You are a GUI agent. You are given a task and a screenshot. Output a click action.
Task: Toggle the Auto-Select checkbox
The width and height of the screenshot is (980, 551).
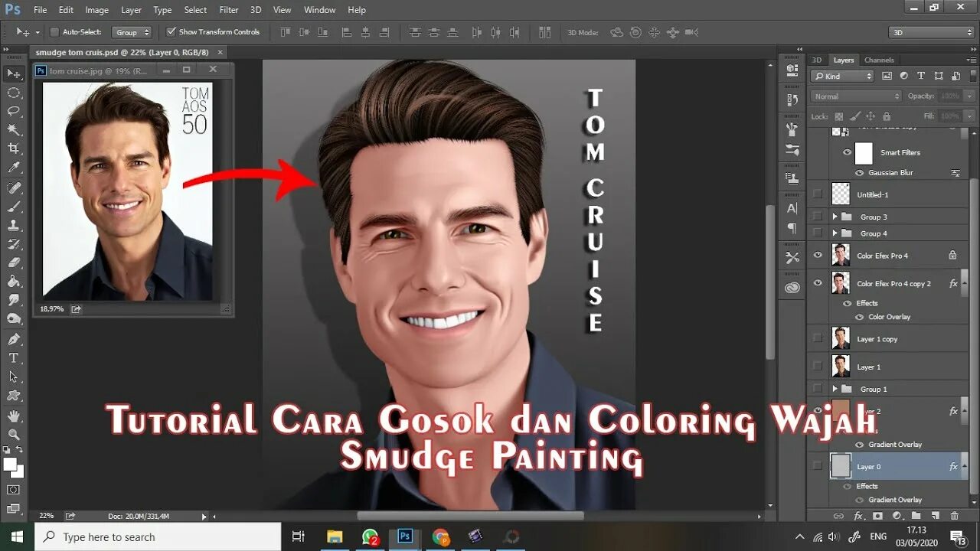point(54,32)
